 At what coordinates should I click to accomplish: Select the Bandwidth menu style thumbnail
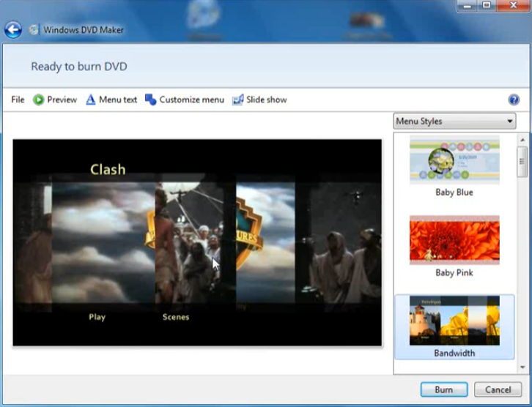pos(454,321)
